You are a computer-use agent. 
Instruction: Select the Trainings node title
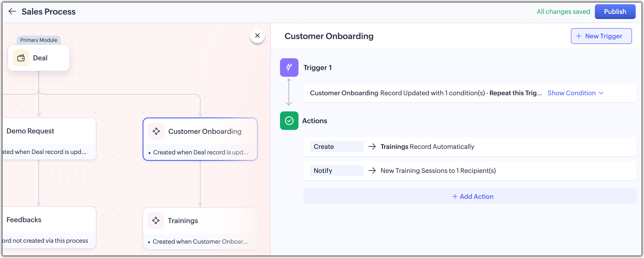[x=183, y=220]
